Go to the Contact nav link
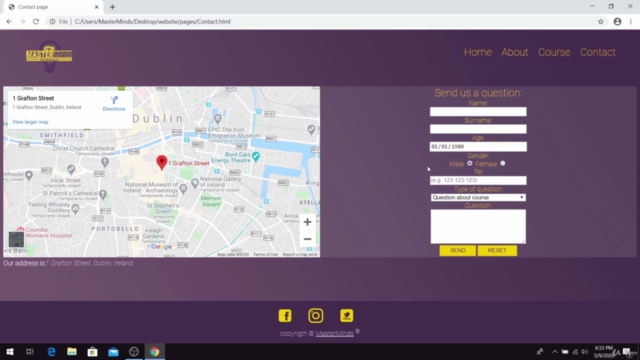Viewport: 640px width, 360px height. click(x=598, y=52)
